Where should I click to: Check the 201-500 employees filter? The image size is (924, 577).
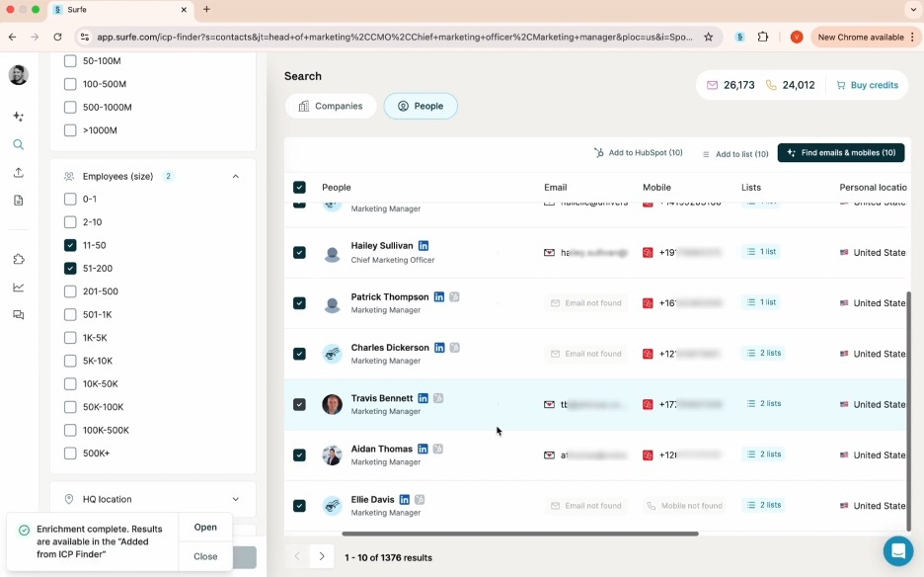pyautogui.click(x=70, y=291)
